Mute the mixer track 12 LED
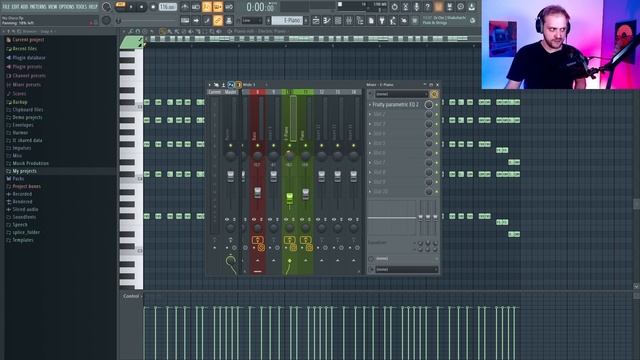640x360 pixels. click(322, 145)
